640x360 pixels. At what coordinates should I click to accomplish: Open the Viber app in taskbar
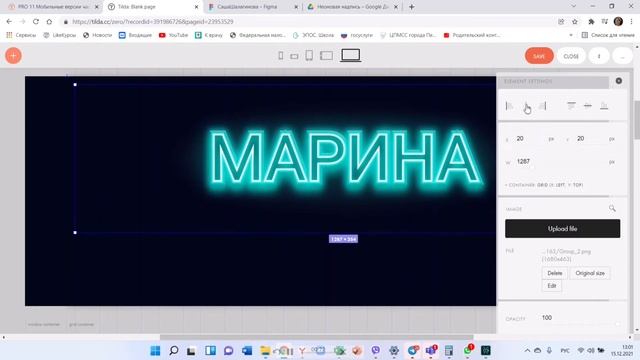[x=376, y=351]
